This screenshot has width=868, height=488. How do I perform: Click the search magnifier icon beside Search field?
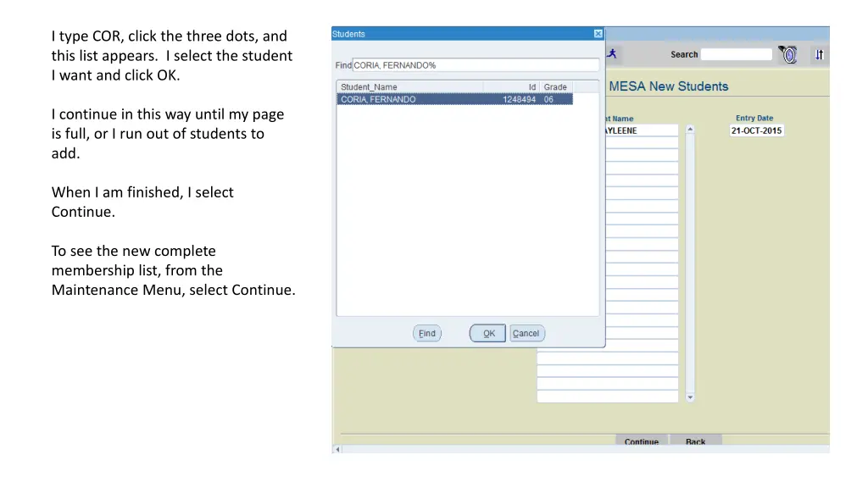(787, 54)
